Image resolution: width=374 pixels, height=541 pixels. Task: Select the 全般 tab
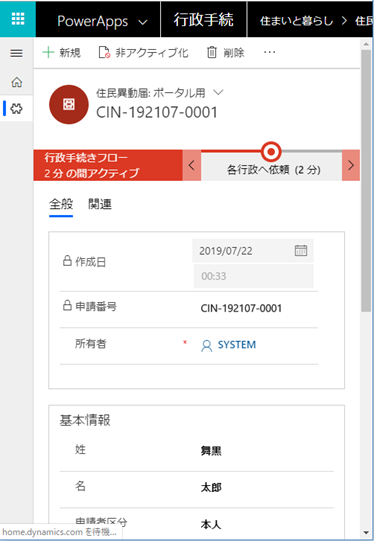click(61, 204)
